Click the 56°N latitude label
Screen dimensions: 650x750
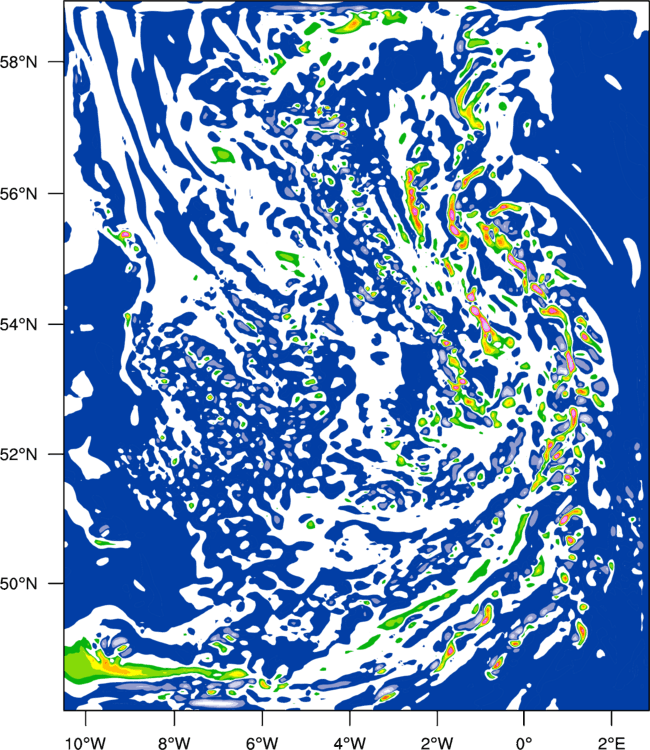[x=19, y=194]
